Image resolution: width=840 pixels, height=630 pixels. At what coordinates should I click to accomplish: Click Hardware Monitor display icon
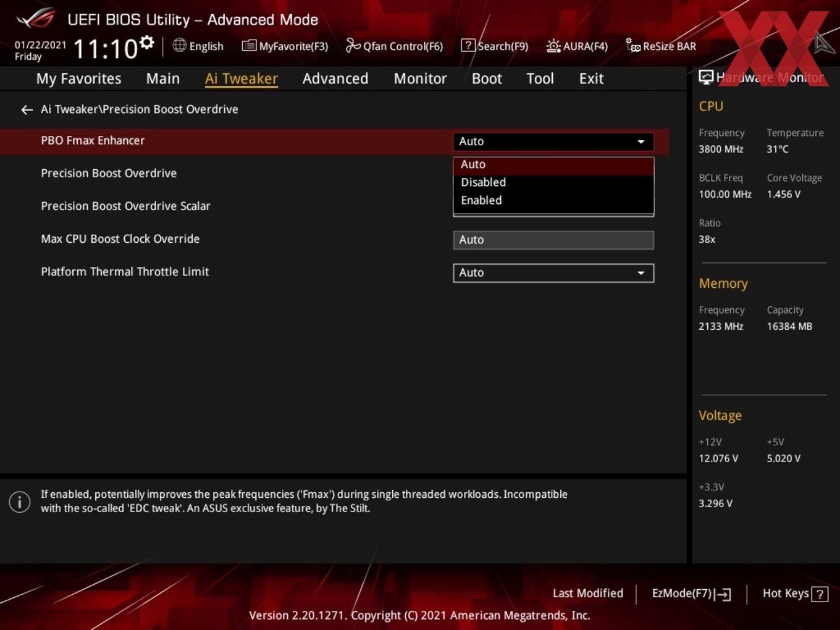(706, 77)
